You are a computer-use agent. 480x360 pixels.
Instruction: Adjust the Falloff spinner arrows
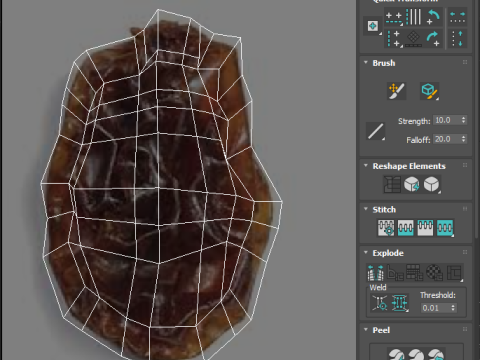tap(463, 139)
